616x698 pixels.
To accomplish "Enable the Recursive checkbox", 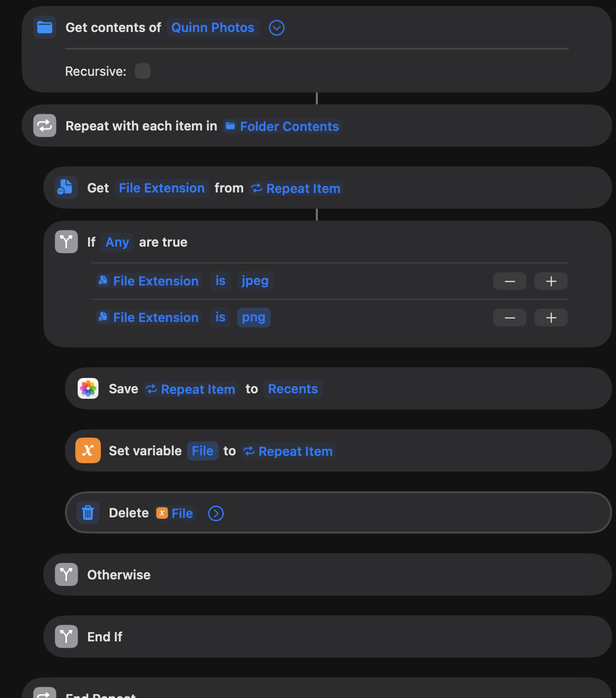I will coord(143,71).
